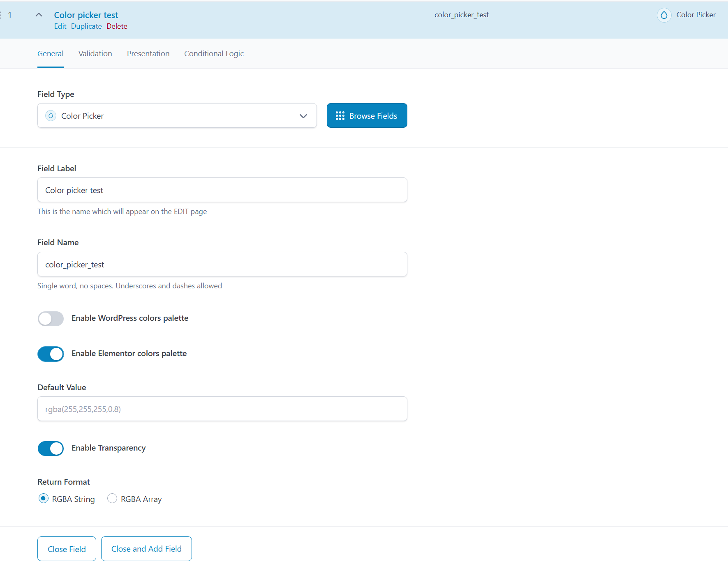728x566 pixels.
Task: Open the Validation tab
Action: (95, 54)
